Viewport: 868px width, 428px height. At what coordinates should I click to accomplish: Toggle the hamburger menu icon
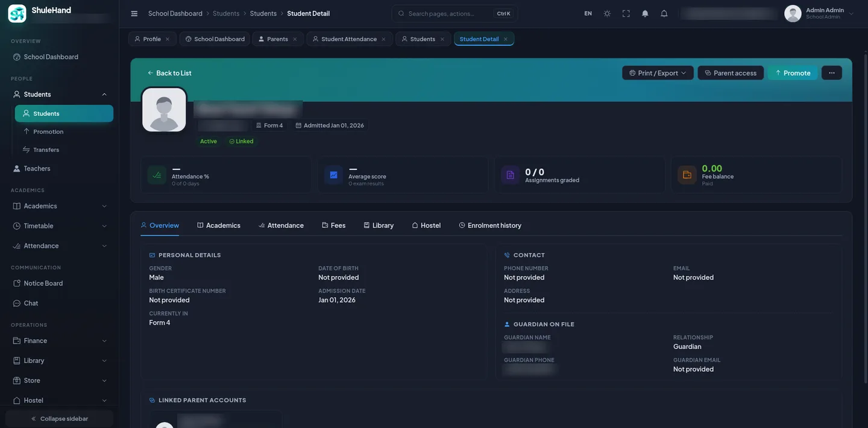[134, 13]
